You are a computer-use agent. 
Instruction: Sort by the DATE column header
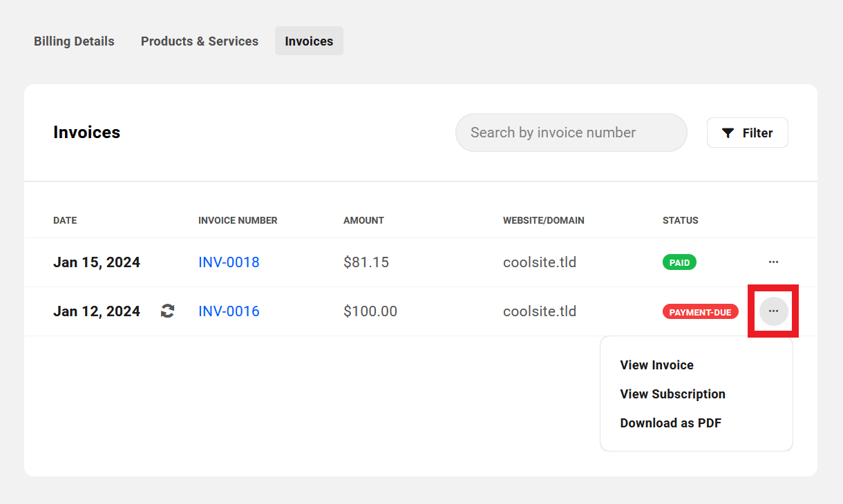point(65,220)
